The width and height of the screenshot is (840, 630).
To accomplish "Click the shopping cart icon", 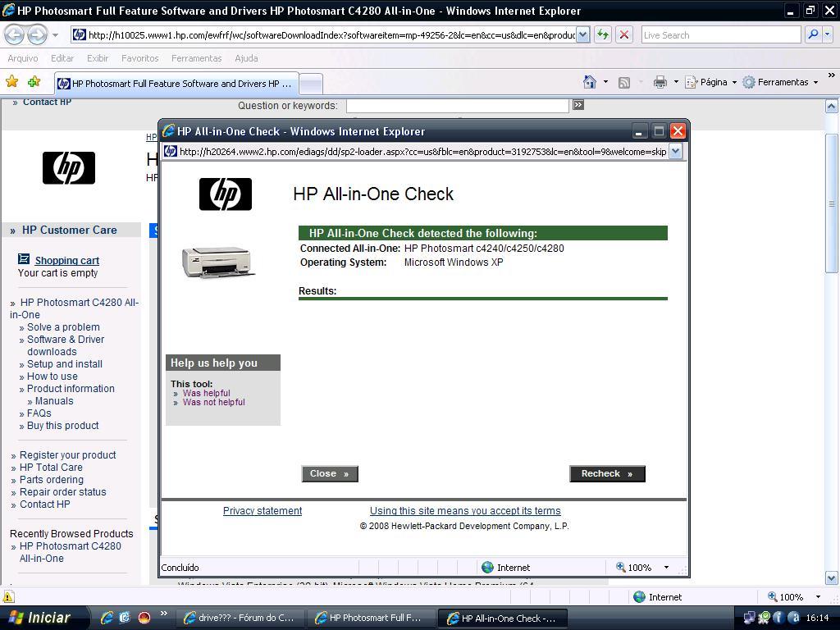I will (24, 258).
